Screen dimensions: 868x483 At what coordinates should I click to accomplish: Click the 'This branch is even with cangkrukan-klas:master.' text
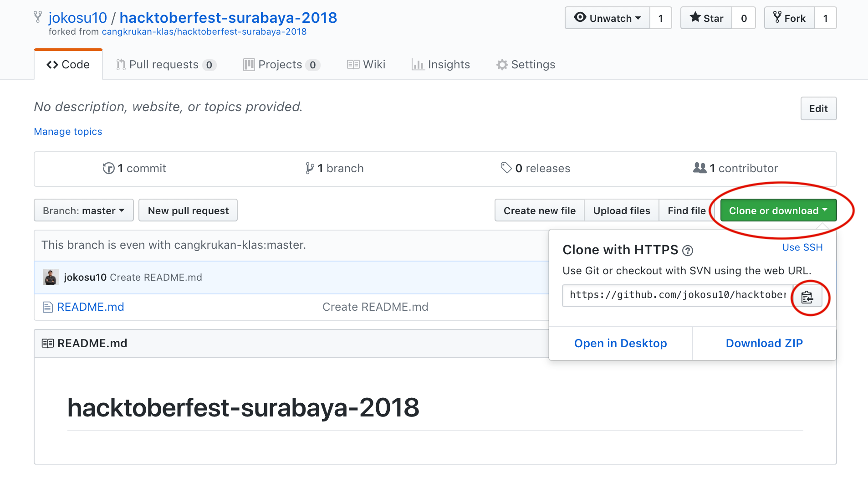click(174, 245)
